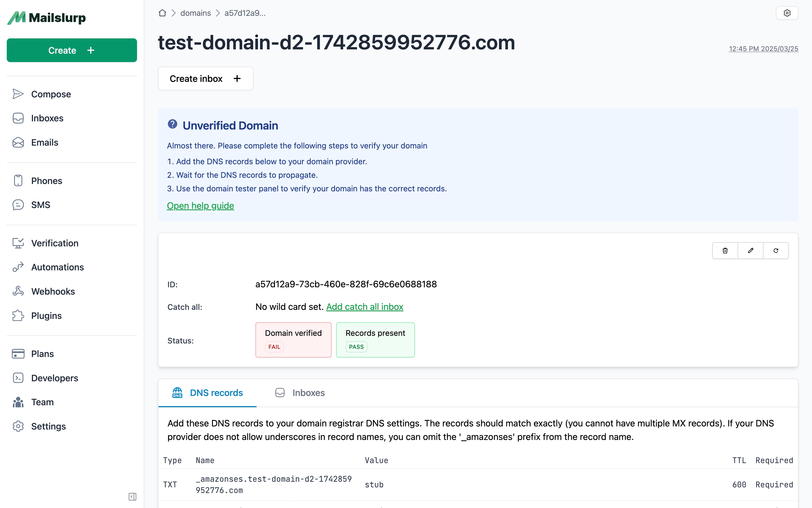Open Team page
Viewport: 812px width, 508px height.
(x=42, y=402)
